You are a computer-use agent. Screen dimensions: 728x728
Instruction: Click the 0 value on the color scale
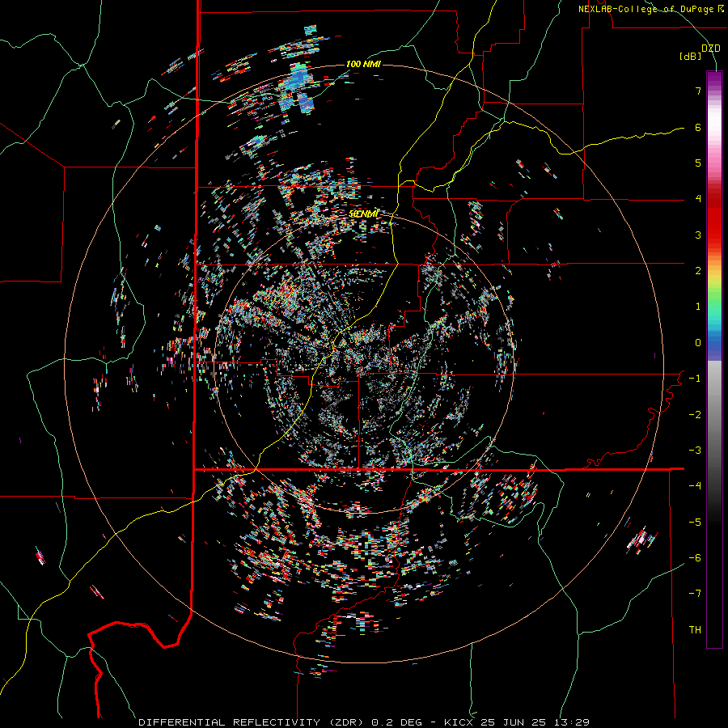[x=698, y=343]
